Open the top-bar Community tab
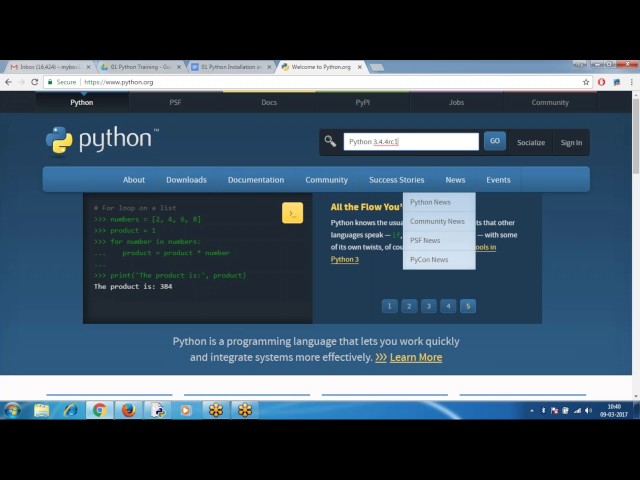640x480 pixels. tap(550, 102)
